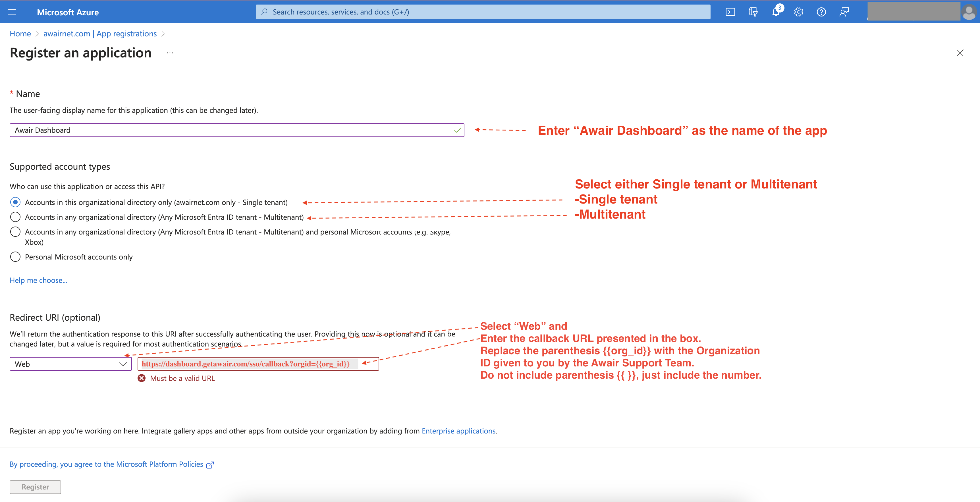The width and height of the screenshot is (980, 502).
Task: Click the Register button
Action: [x=35, y=487]
